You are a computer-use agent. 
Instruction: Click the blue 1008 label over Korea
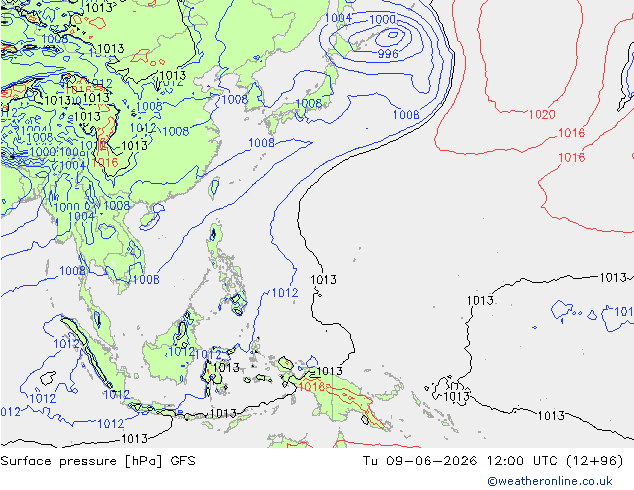[235, 99]
